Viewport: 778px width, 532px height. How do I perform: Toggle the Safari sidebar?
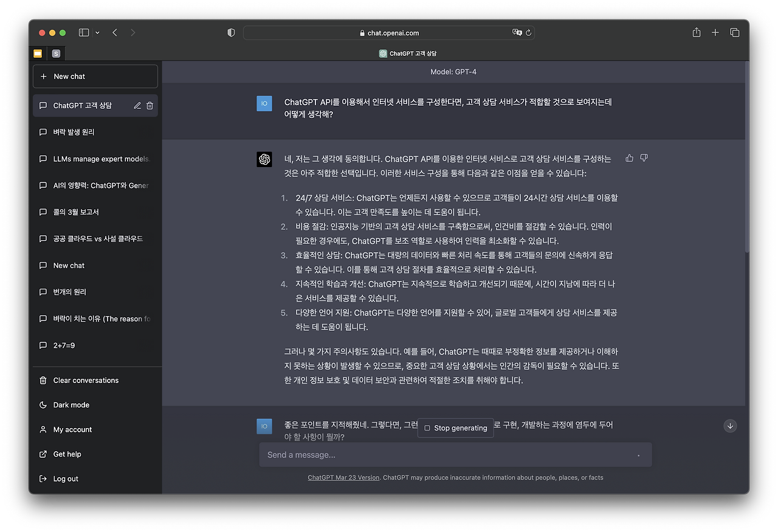(x=83, y=32)
